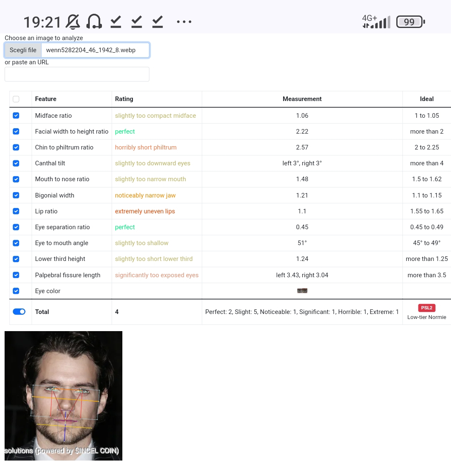Uncheck the Chin to philtrum ratio checkbox
This screenshot has height=476, width=451.
click(x=16, y=147)
